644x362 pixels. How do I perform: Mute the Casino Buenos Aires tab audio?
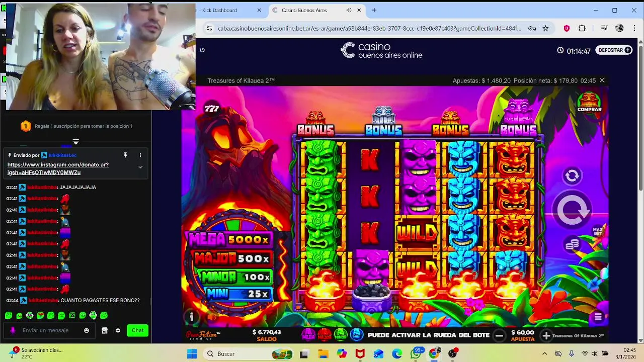[349, 10]
